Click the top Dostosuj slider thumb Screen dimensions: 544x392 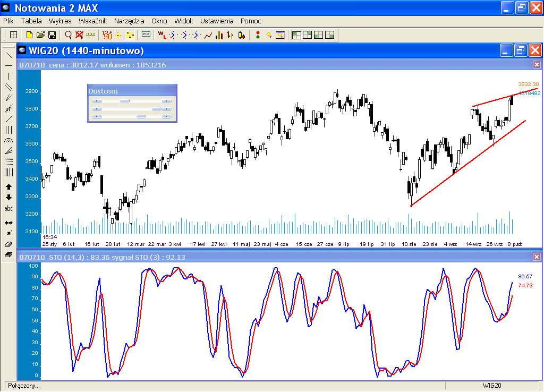coord(124,101)
